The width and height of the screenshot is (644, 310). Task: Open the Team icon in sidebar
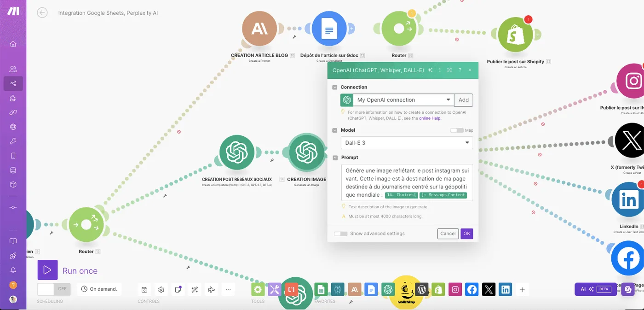click(x=13, y=69)
